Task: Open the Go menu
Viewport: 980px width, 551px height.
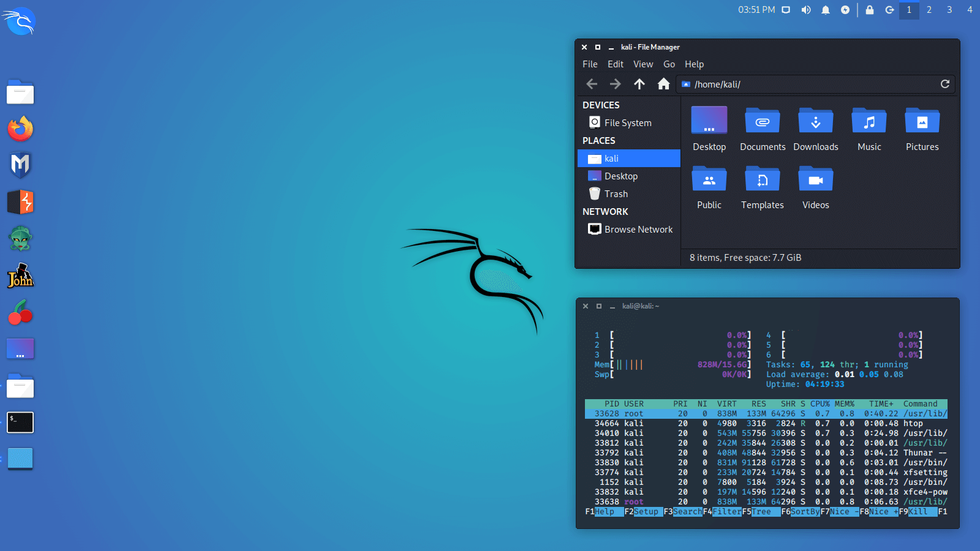Action: point(669,64)
